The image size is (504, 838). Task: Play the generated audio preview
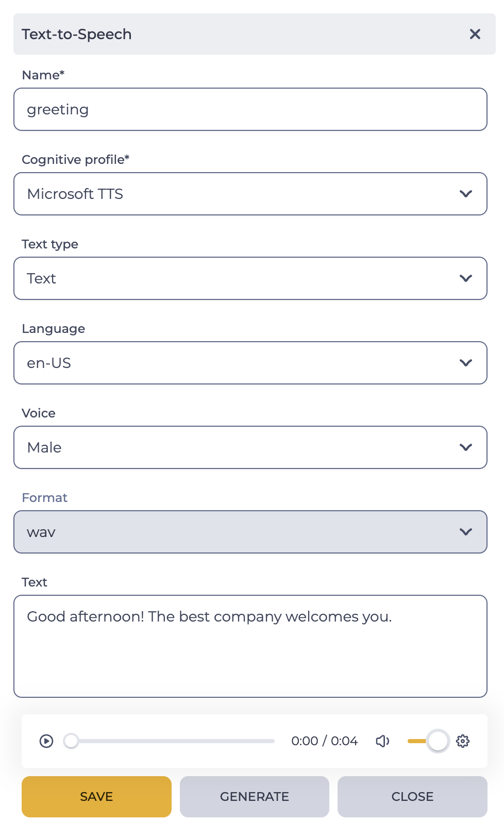click(46, 741)
